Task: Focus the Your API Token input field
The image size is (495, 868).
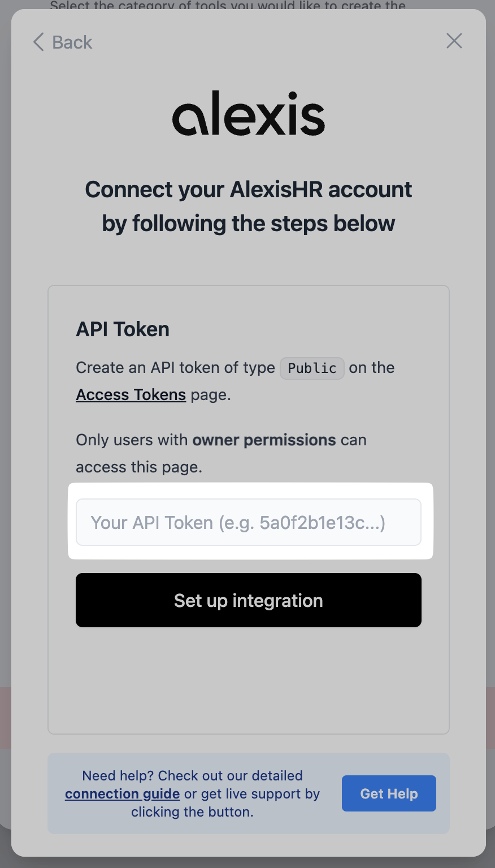Action: click(249, 522)
